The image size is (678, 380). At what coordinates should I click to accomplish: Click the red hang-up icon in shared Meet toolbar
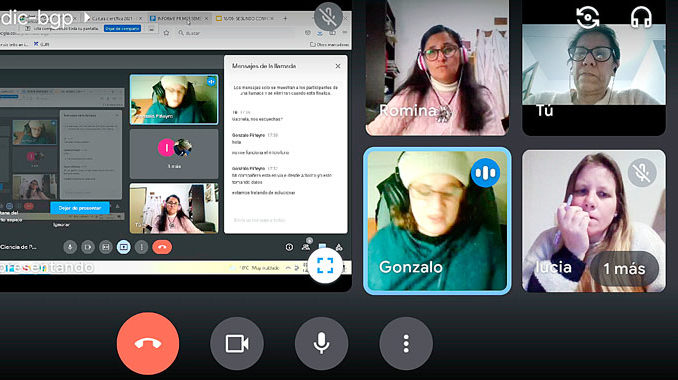[162, 247]
